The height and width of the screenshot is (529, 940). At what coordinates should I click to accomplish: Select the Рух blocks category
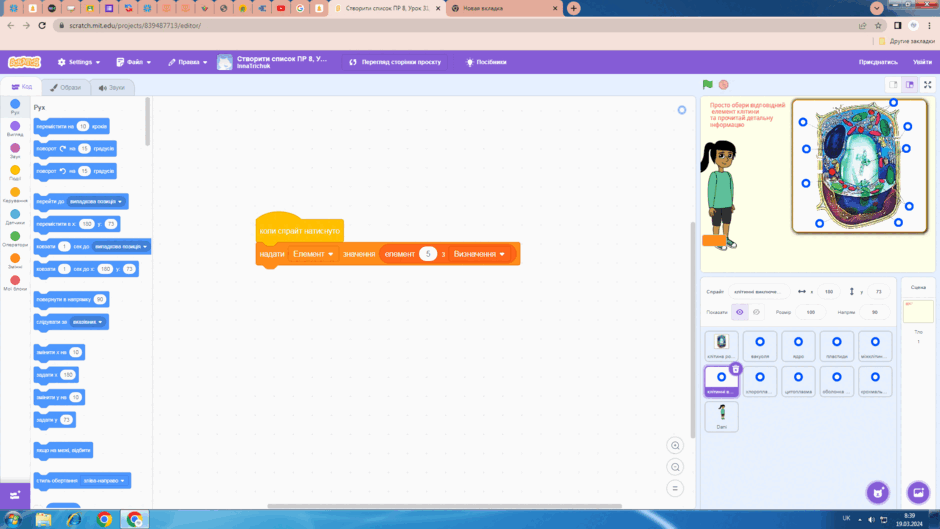(x=15, y=107)
